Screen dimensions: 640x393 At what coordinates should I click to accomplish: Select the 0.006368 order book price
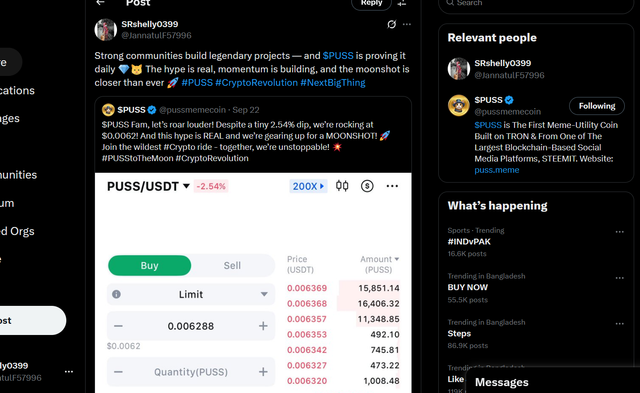coord(307,304)
